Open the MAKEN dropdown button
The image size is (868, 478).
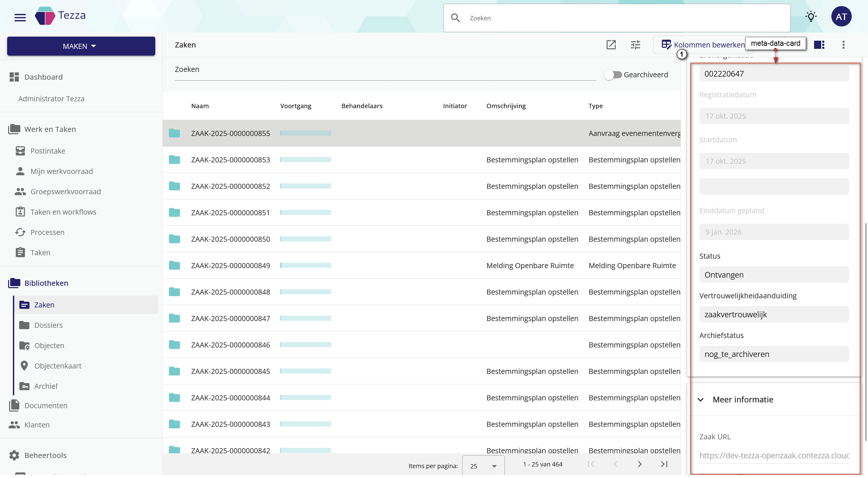click(x=81, y=46)
